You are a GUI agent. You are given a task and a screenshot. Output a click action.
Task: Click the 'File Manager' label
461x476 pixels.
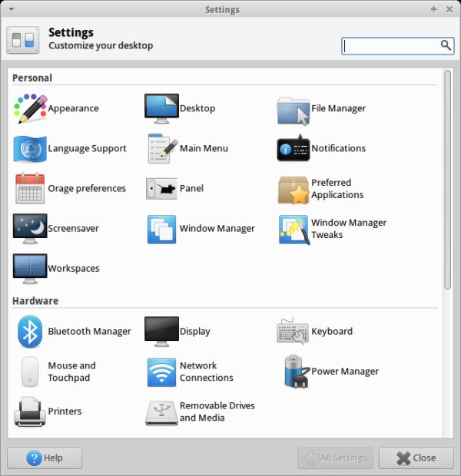[x=339, y=108]
